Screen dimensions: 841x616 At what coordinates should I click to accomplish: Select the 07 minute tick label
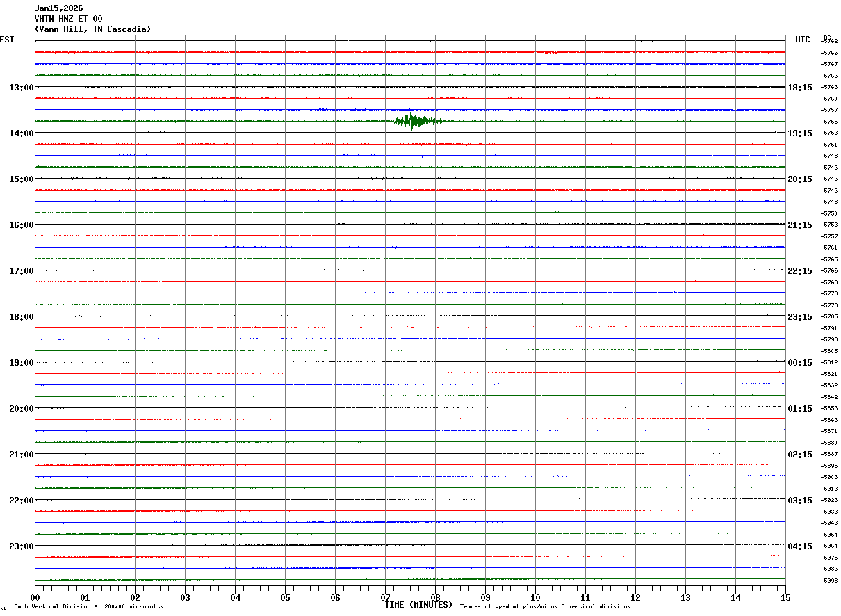[x=386, y=597]
